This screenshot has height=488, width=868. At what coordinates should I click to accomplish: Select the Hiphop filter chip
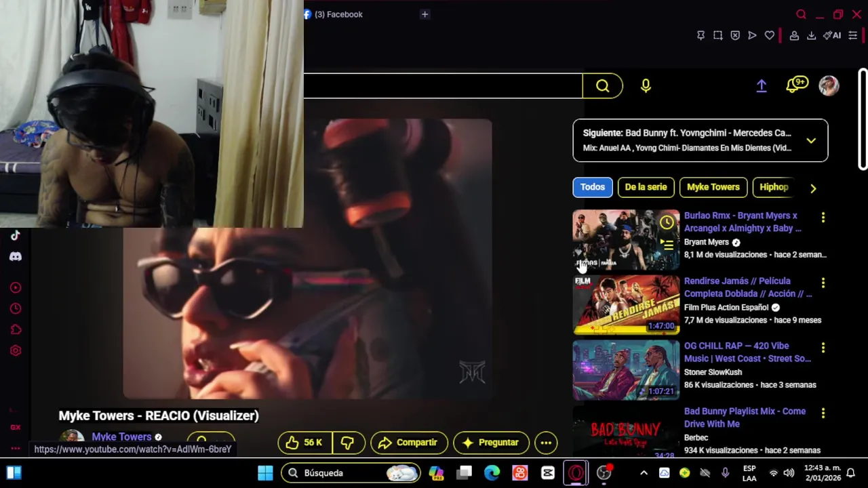(774, 187)
